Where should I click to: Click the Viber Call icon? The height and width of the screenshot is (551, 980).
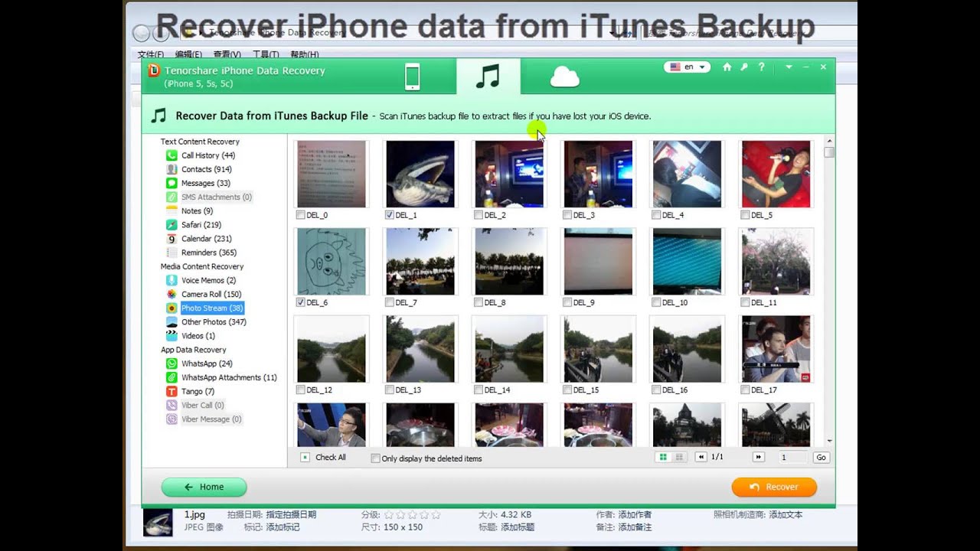[171, 405]
